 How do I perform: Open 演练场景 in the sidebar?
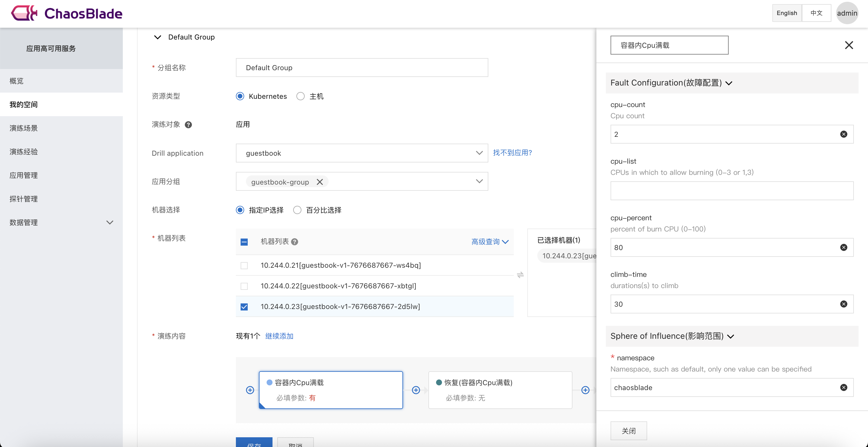(x=24, y=128)
